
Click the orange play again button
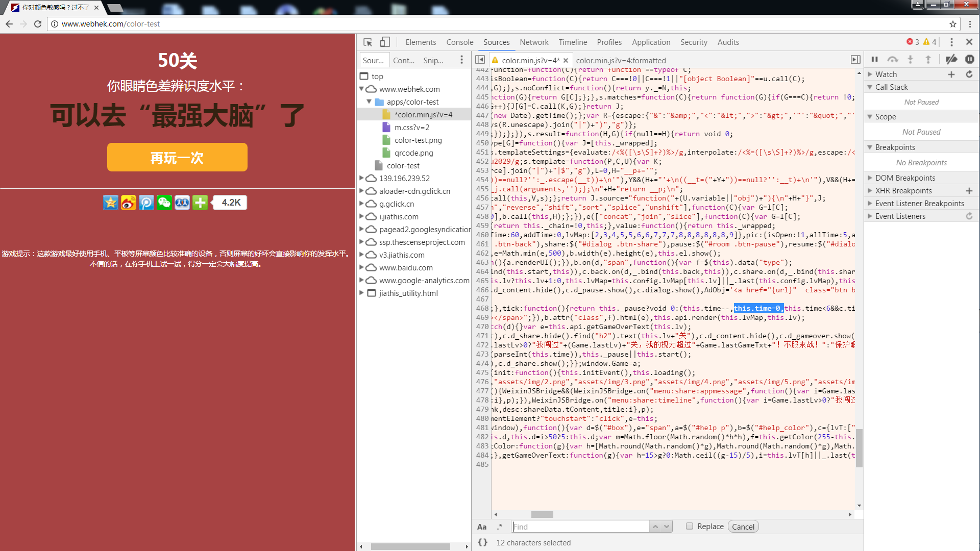coord(177,157)
